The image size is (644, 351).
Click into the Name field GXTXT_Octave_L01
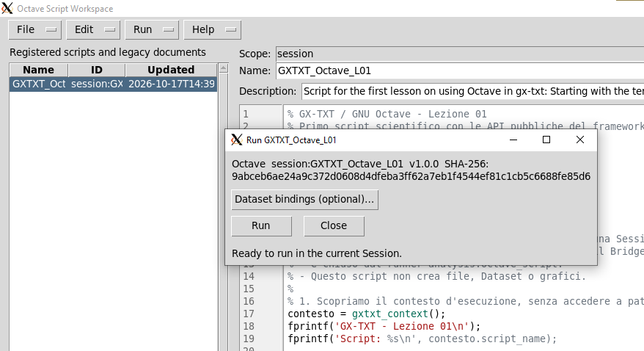(x=460, y=70)
